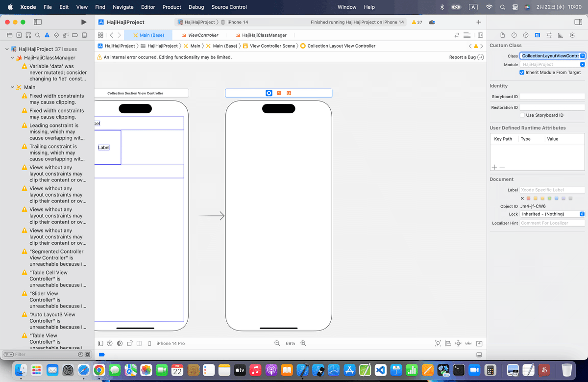Image resolution: width=588 pixels, height=382 pixels.
Task: Toggle the document outline panel
Action: [100, 343]
